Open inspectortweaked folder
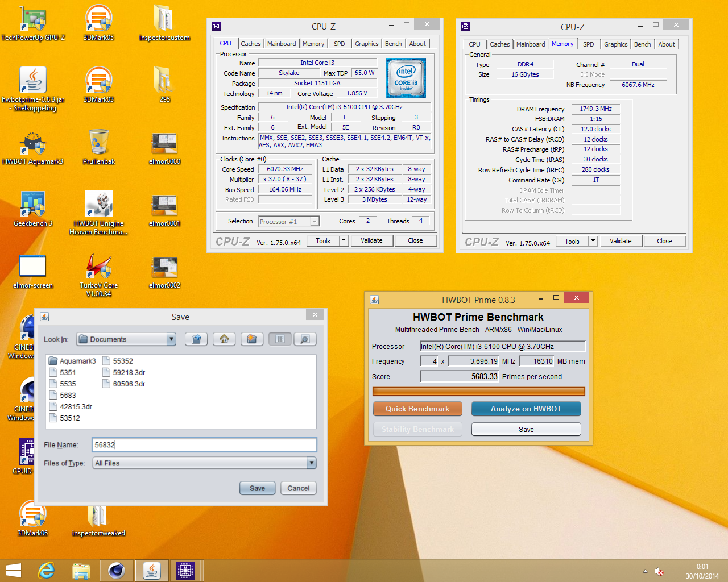728x582 pixels. point(98,521)
